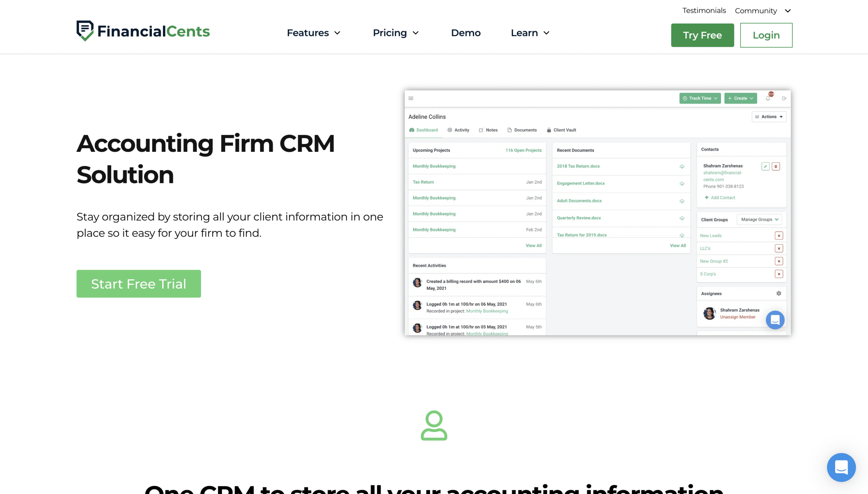Go to Testimonials
Screen dimensions: 868x494
tap(704, 11)
